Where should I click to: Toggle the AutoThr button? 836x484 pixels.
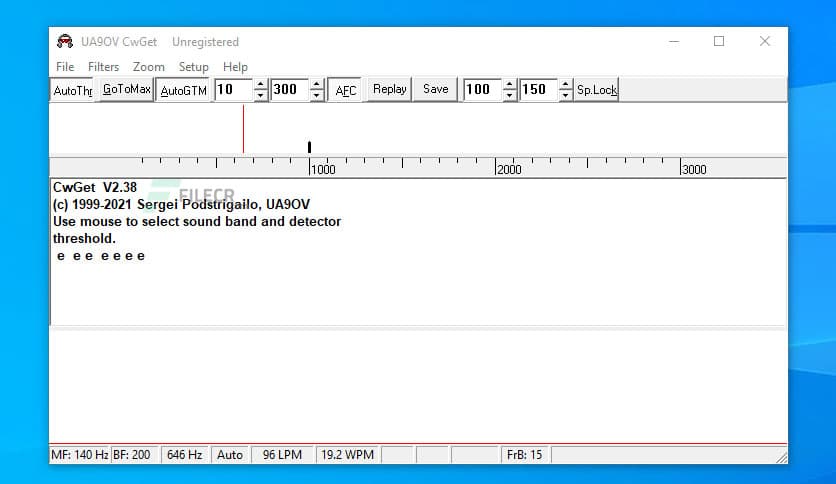tap(73, 90)
